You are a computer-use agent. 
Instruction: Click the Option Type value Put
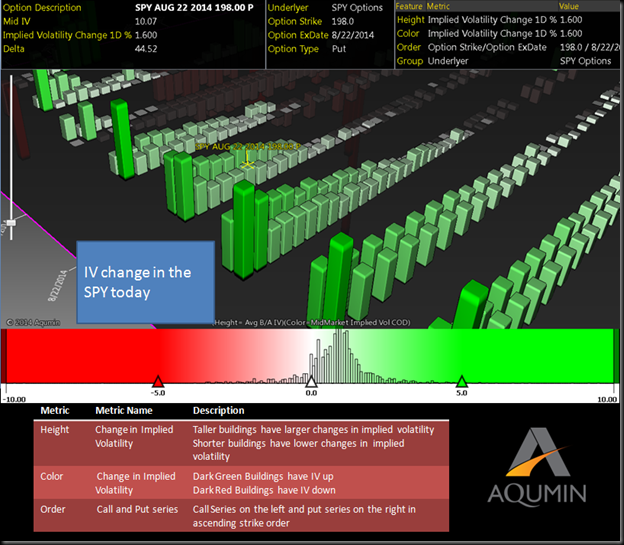pos(339,49)
